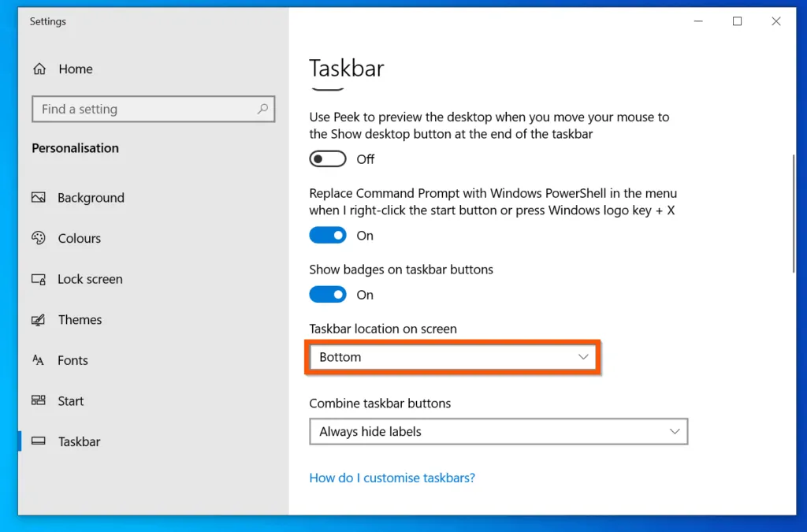Select the Taskbar sidebar icon
This screenshot has height=532, width=807.
39,441
